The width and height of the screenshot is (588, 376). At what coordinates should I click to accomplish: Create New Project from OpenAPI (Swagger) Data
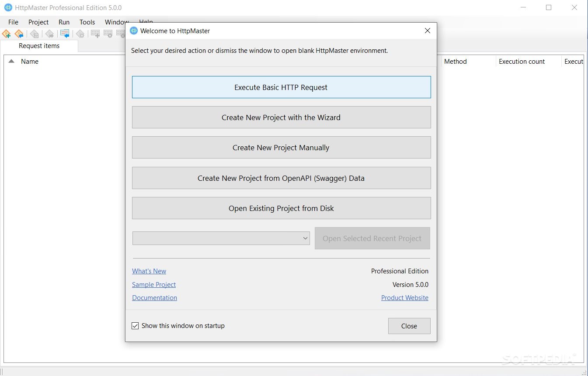(x=281, y=178)
